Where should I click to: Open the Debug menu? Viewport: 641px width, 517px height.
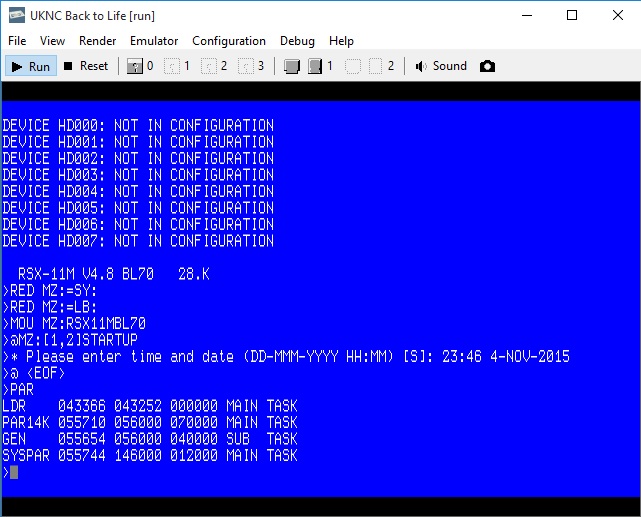pyautogui.click(x=297, y=41)
